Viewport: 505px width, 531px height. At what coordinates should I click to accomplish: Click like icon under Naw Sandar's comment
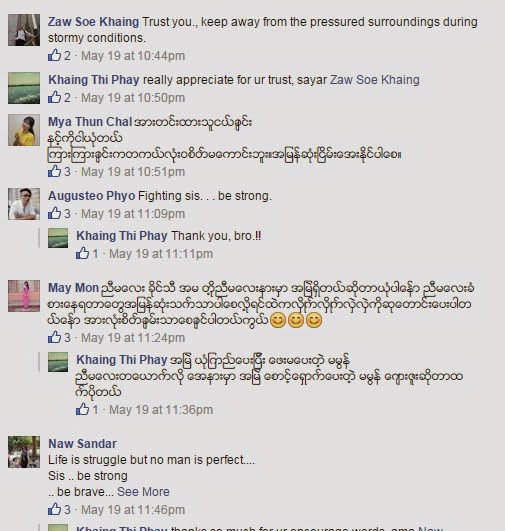[55, 509]
